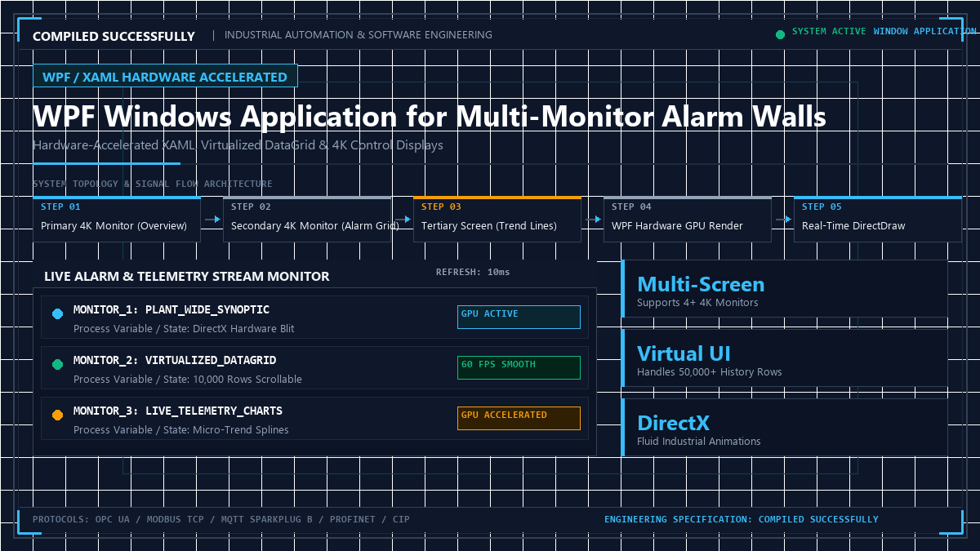This screenshot has height=551, width=980.
Task: Click the orange dot beside MONITOR_3
Action: pos(57,415)
